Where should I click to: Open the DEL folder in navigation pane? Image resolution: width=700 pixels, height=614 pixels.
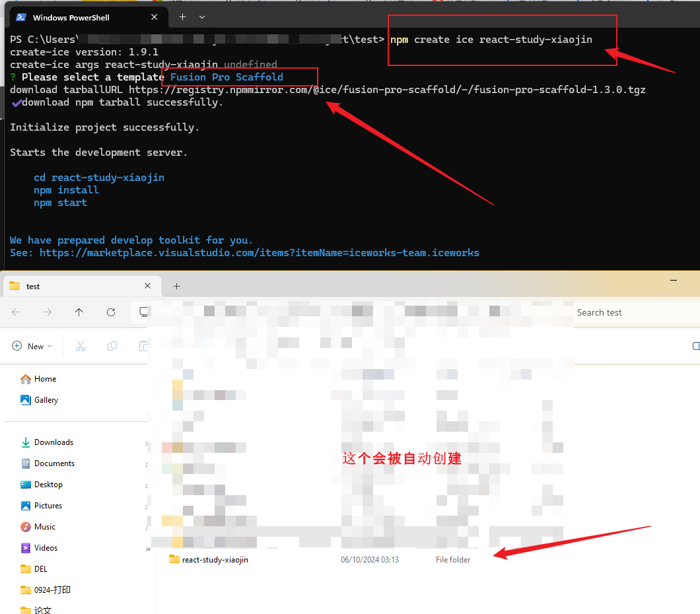[41, 569]
